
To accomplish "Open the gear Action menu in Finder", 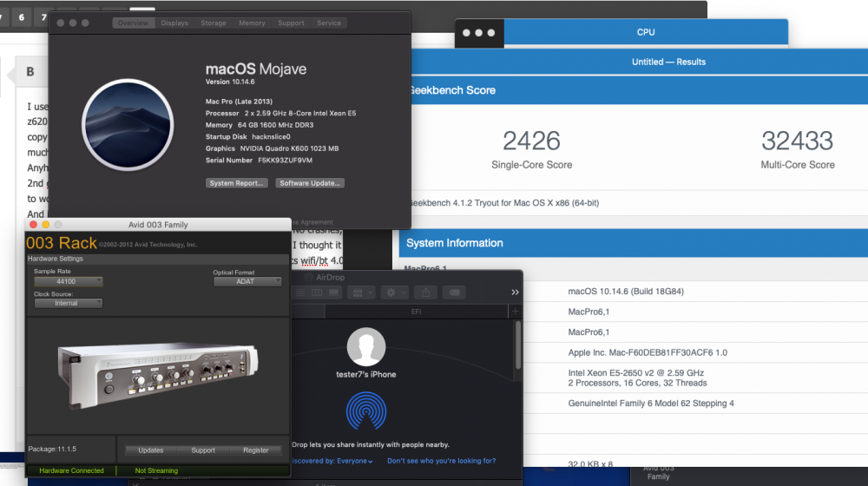I will [395, 292].
